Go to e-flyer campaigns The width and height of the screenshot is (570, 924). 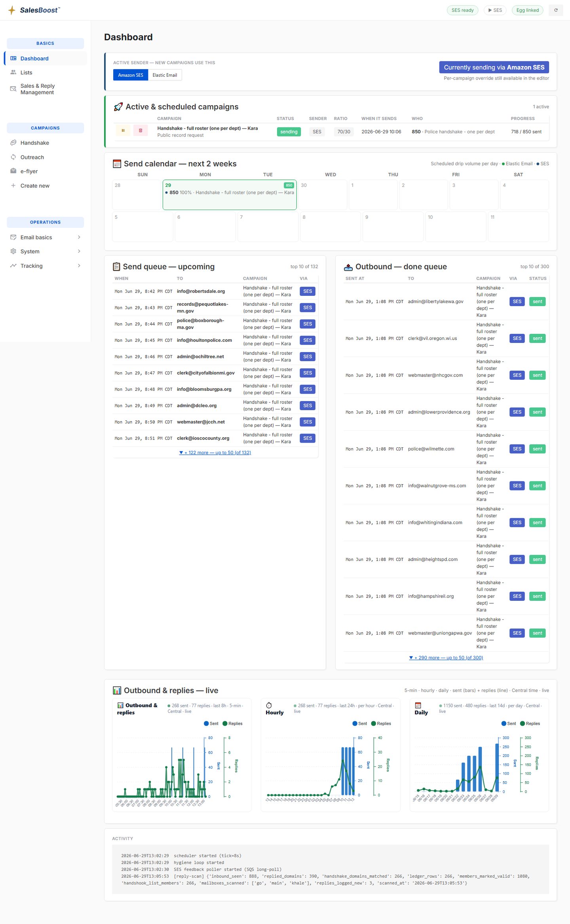46,171
